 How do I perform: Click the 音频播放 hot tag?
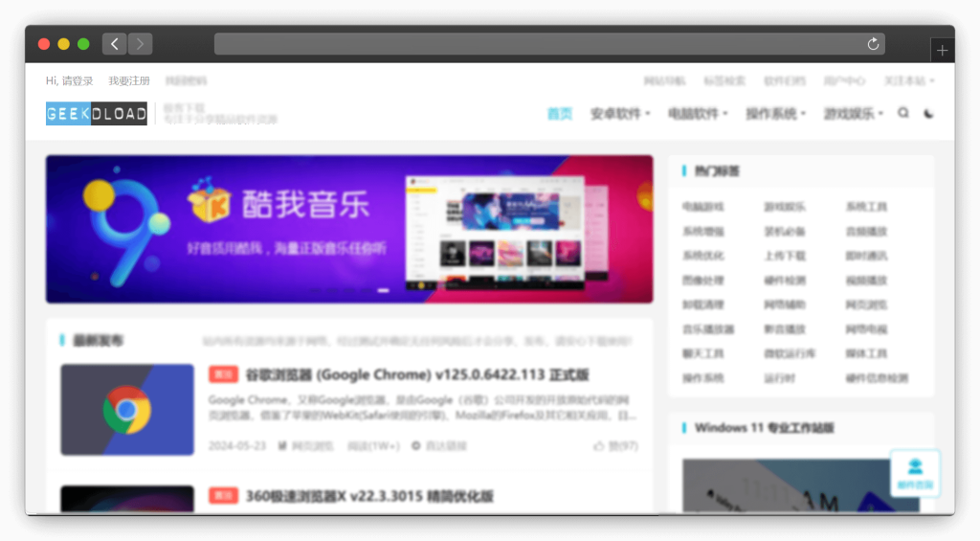coord(866,232)
